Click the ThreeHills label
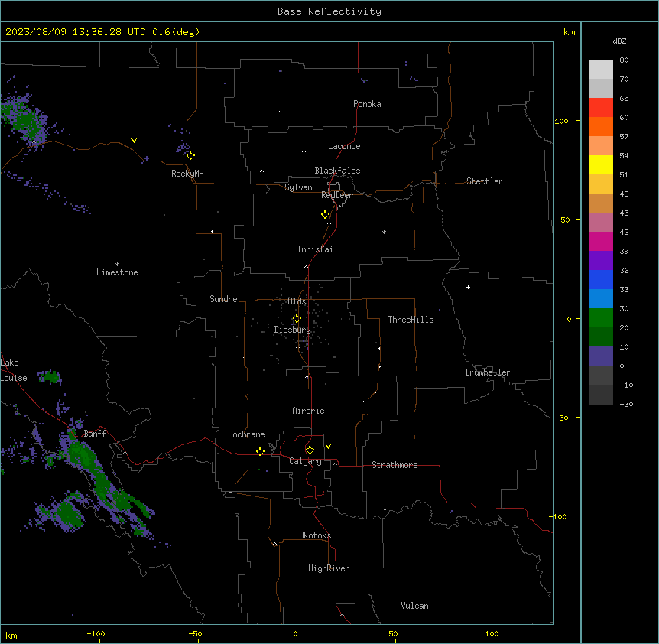 (411, 320)
